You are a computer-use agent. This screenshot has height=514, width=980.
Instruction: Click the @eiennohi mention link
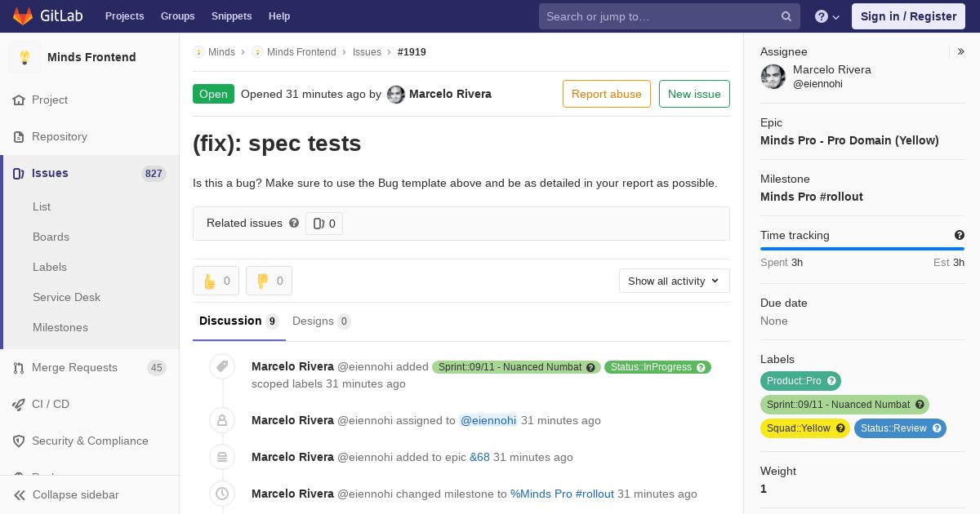pos(488,420)
